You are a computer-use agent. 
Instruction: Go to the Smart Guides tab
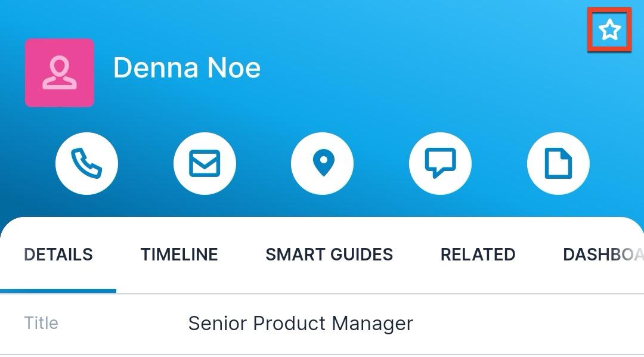coord(329,254)
